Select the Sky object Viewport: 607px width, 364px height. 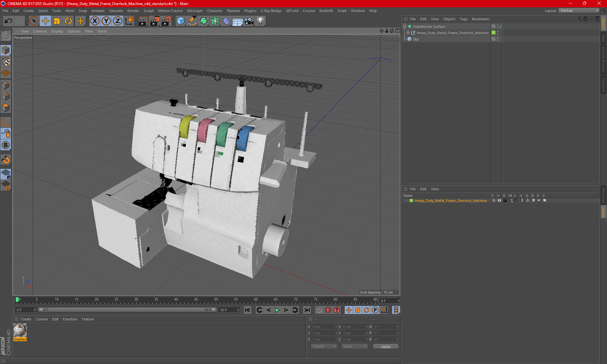[416, 39]
